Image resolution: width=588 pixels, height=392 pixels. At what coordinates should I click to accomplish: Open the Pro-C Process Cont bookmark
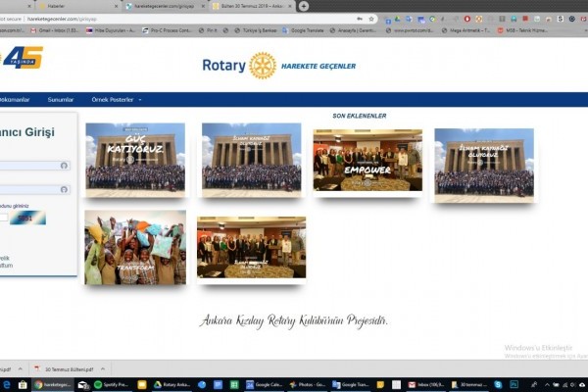pos(168,30)
